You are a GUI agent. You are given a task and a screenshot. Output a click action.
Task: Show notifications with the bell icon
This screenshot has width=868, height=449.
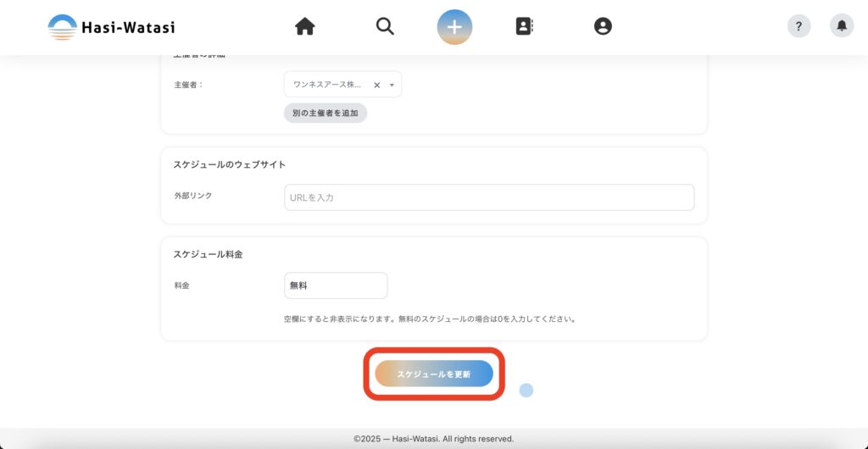(842, 26)
